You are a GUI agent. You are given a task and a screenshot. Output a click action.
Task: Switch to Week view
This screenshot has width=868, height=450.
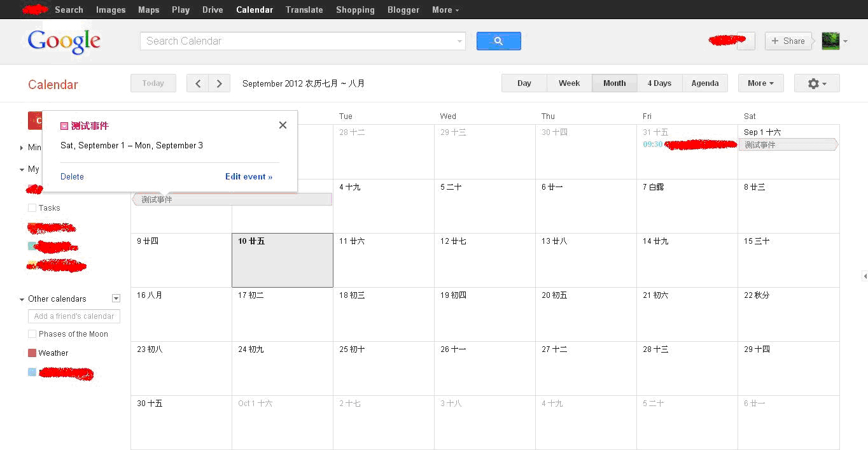[569, 83]
